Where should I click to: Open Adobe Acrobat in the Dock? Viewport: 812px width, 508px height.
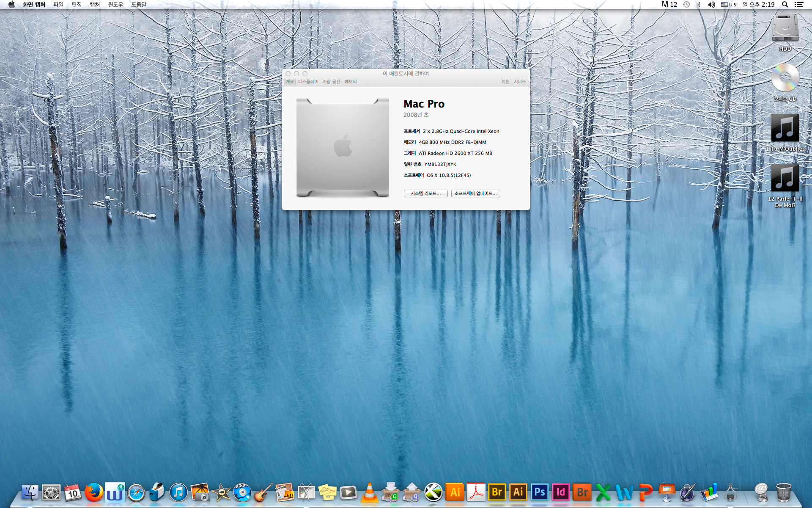(x=476, y=492)
